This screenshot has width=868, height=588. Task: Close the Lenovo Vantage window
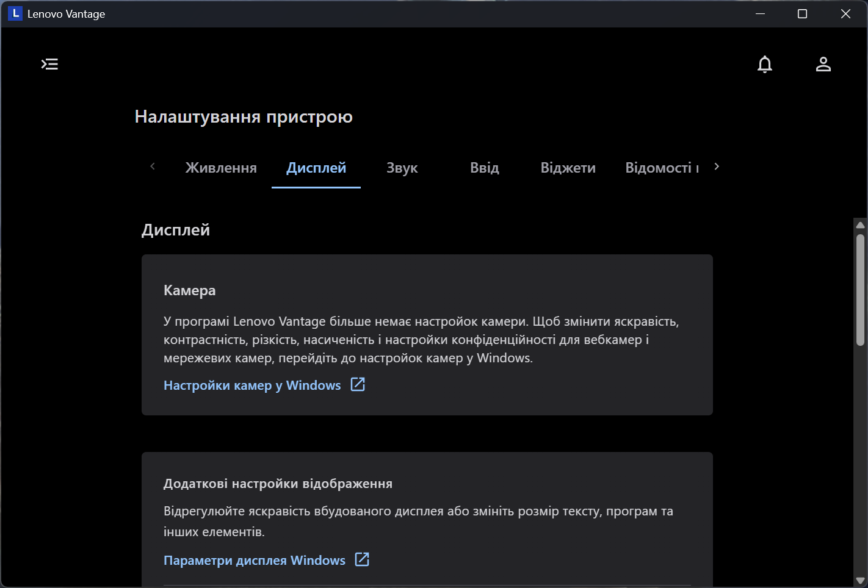pos(845,13)
